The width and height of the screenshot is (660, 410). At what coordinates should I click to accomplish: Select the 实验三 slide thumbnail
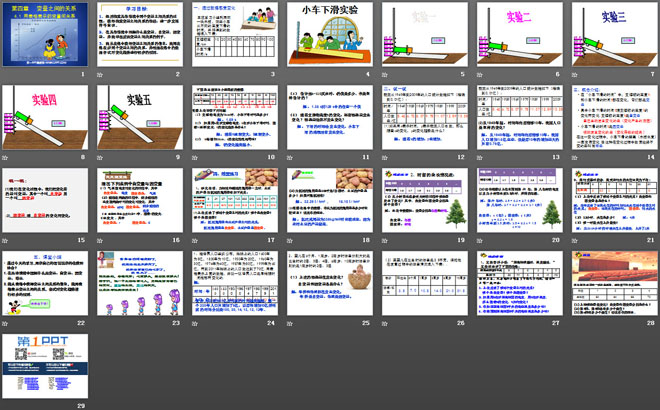(x=615, y=34)
